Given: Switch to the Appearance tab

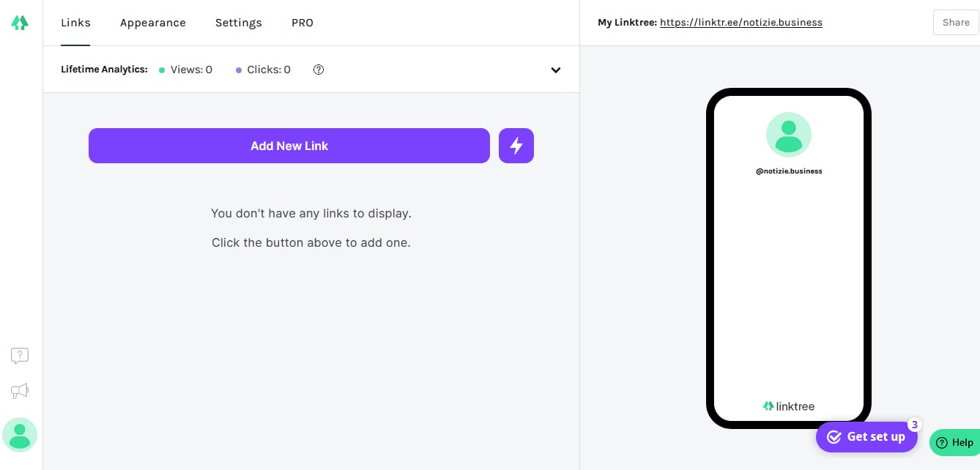Looking at the screenshot, I should (x=153, y=23).
